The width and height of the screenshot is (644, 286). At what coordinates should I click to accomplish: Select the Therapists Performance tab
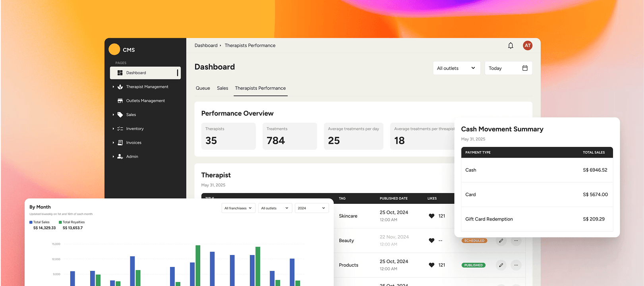click(260, 88)
